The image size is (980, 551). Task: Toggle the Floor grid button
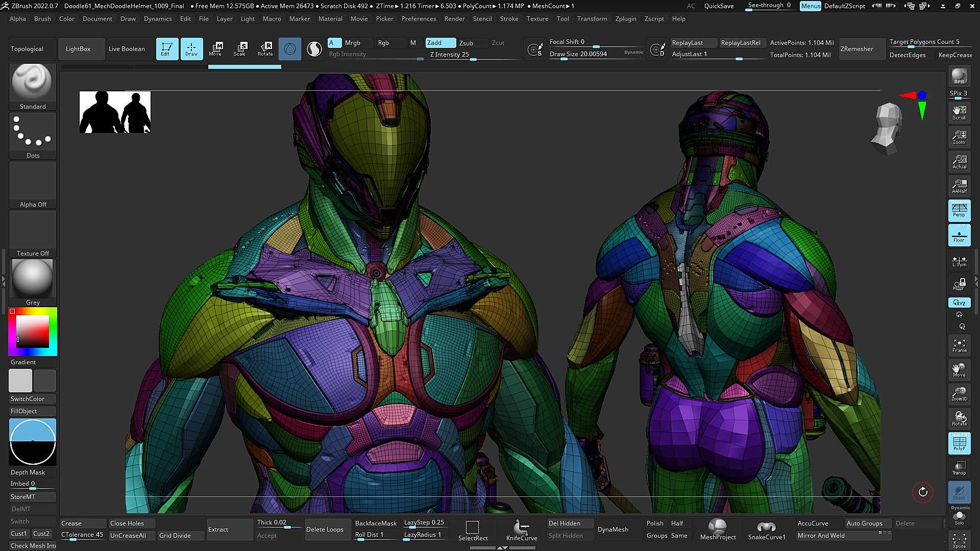click(959, 235)
